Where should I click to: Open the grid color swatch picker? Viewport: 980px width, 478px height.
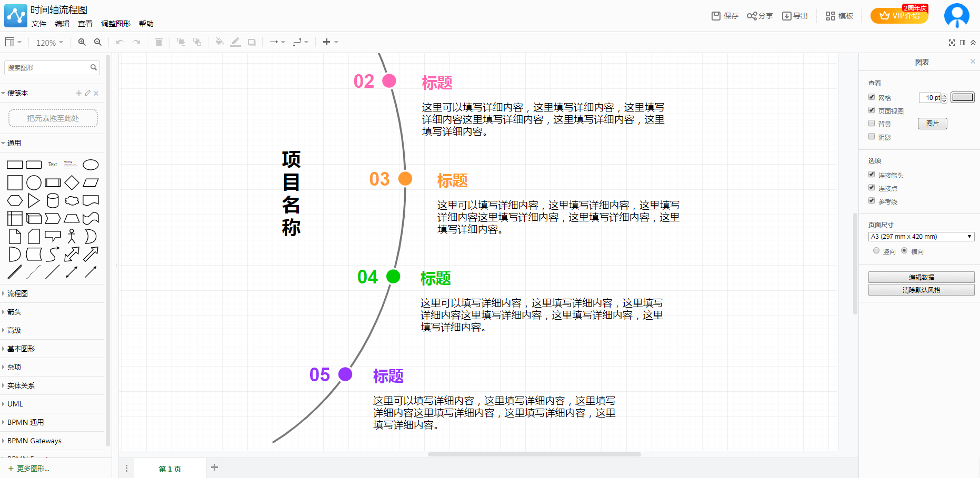(x=963, y=97)
